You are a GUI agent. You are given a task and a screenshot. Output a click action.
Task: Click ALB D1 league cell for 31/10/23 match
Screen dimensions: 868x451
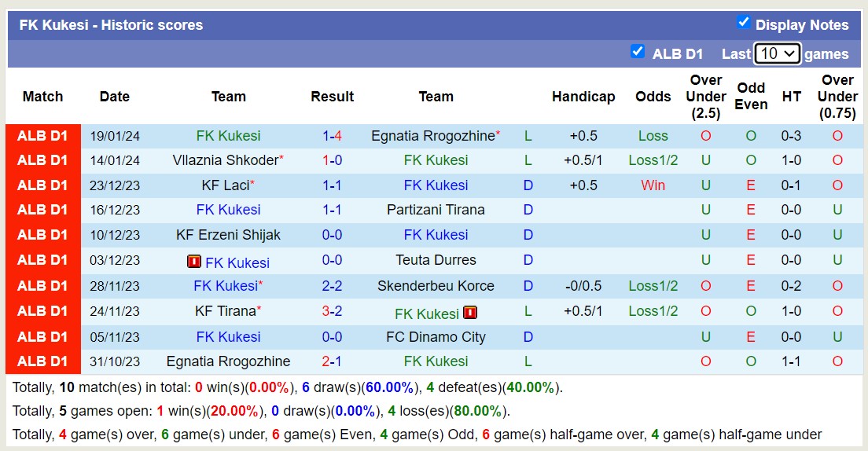point(42,361)
